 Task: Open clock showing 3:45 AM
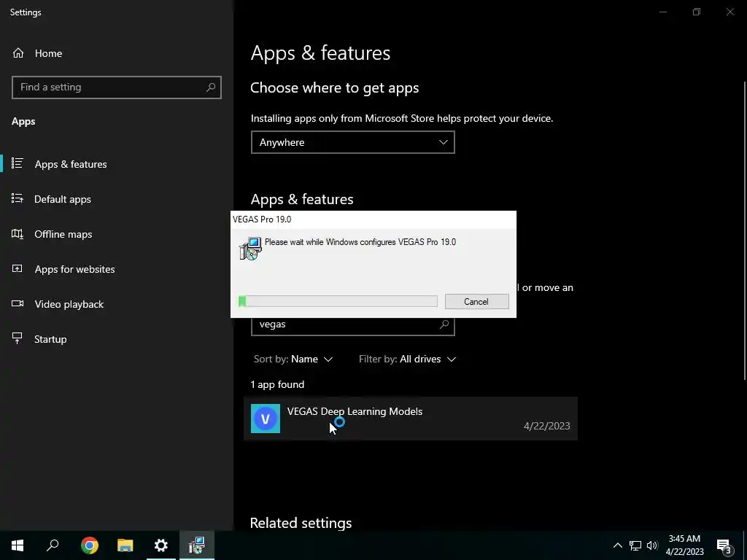pos(684,545)
